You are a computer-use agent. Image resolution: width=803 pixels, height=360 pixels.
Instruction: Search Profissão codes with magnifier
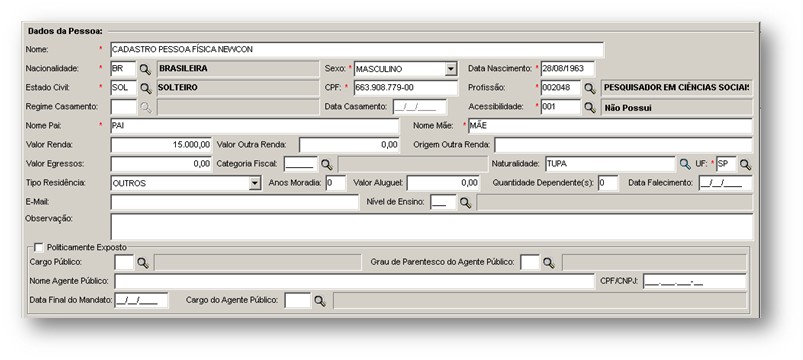(x=590, y=88)
